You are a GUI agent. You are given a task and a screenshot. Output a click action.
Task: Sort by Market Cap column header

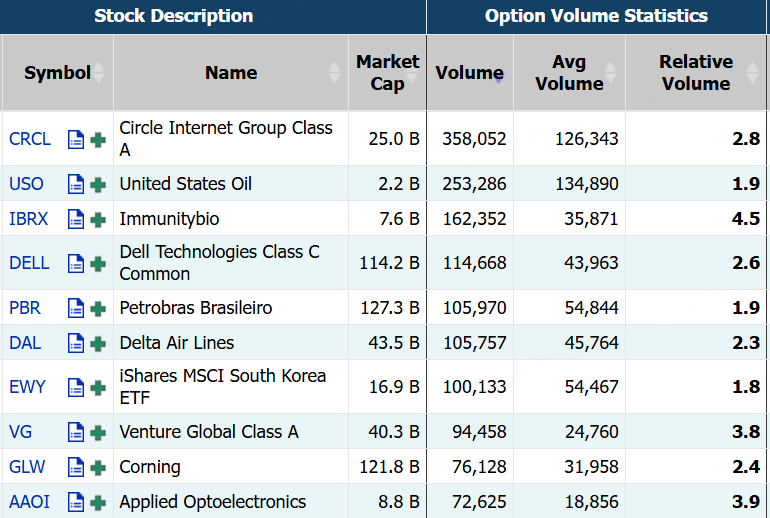[387, 73]
